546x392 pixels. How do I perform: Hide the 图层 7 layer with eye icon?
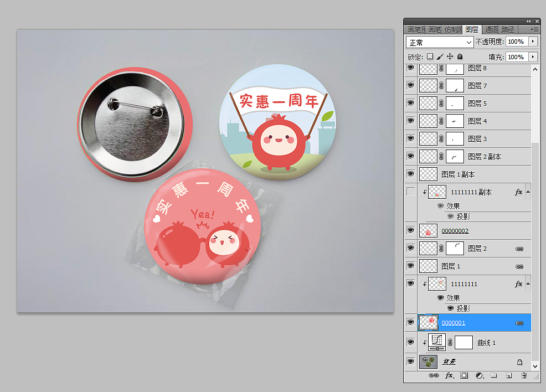tap(411, 85)
